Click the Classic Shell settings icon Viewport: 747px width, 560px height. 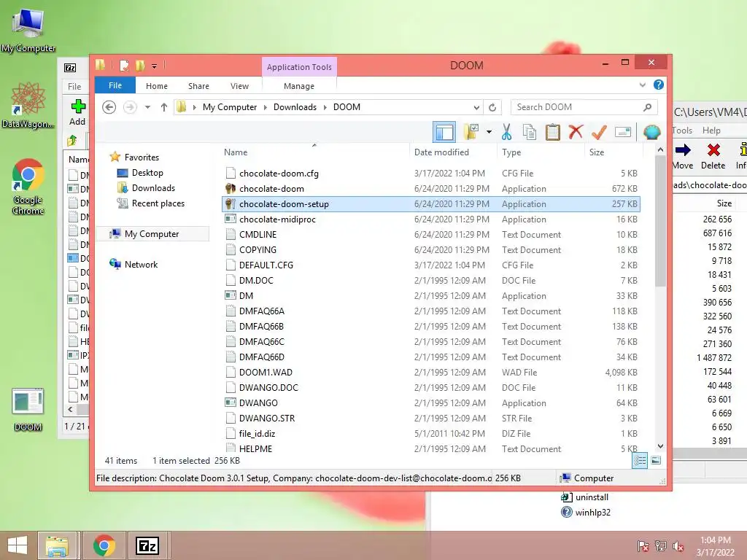click(651, 132)
